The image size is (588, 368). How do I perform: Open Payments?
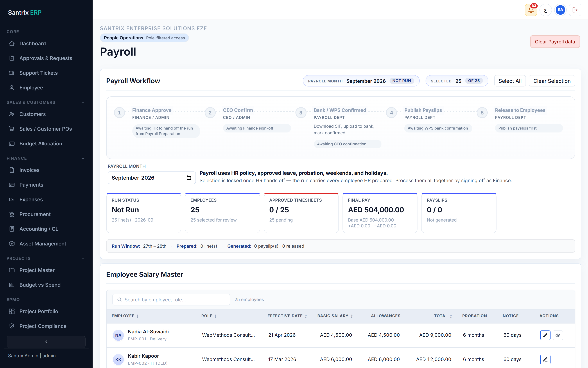[x=46, y=185]
